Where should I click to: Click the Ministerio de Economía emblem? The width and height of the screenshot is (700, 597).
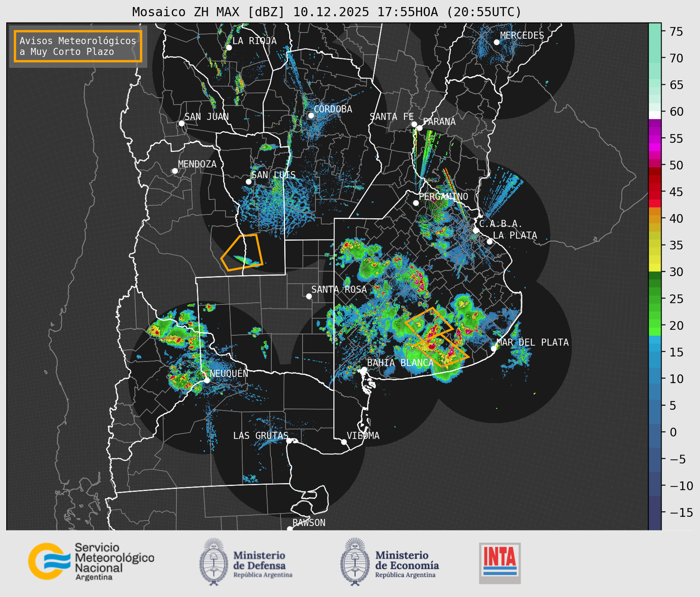(355, 562)
